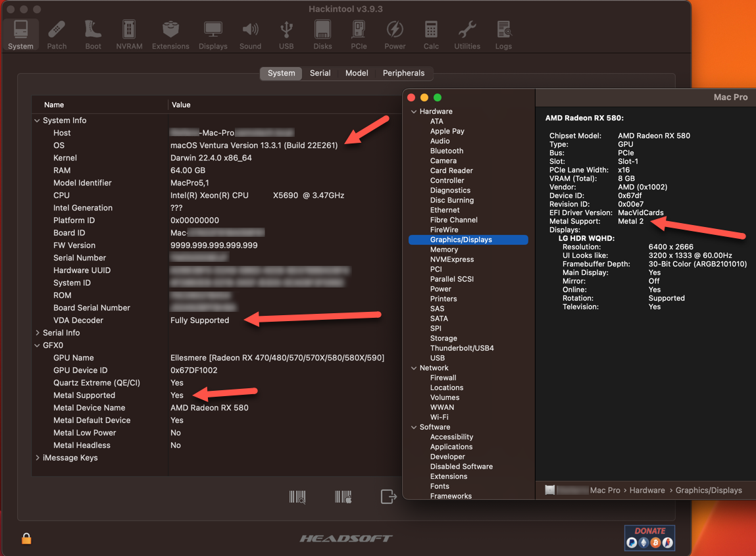Open the Disks toolbar icon

[x=322, y=35]
